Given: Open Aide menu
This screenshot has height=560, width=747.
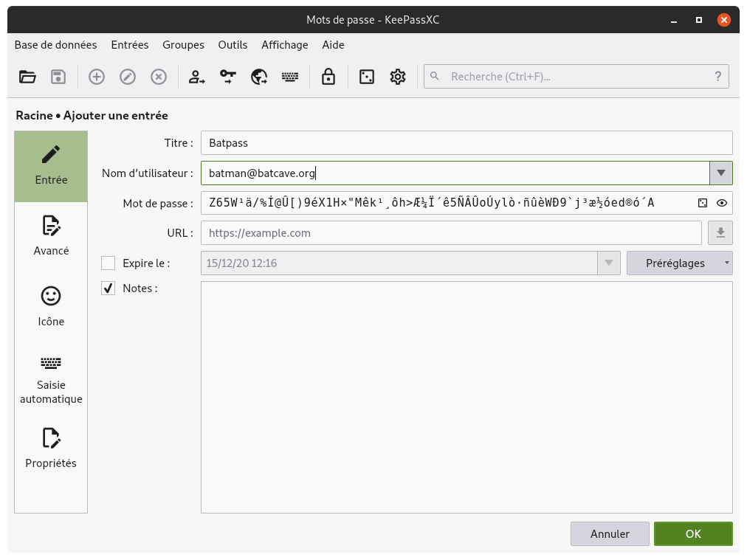Looking at the screenshot, I should pyautogui.click(x=333, y=45).
